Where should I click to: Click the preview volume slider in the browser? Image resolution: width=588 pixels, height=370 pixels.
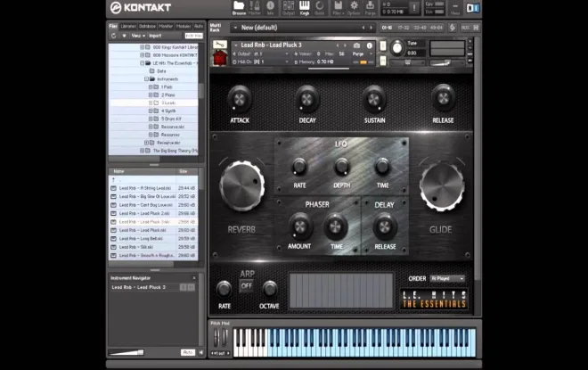(127, 352)
